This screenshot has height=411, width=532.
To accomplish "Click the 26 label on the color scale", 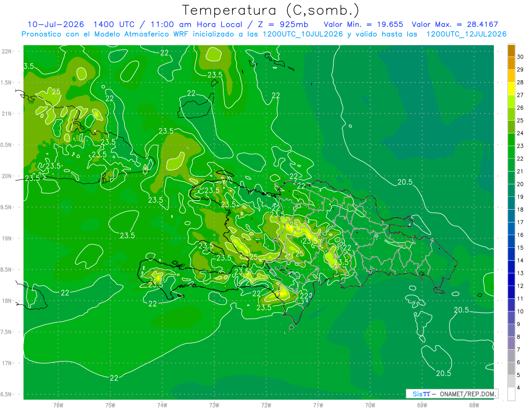I will 520,108.
